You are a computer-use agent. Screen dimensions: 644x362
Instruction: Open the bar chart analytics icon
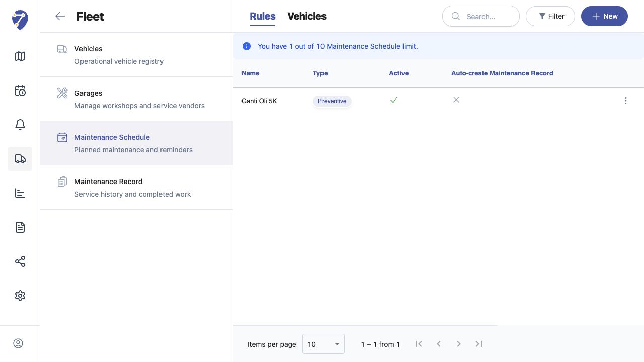pyautogui.click(x=20, y=193)
